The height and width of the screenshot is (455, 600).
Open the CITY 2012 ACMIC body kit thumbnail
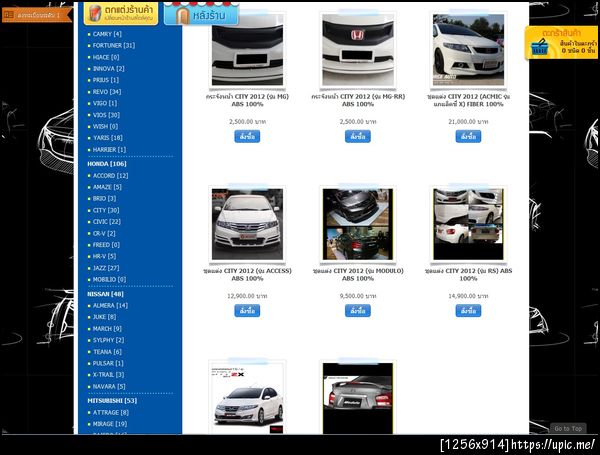point(468,50)
